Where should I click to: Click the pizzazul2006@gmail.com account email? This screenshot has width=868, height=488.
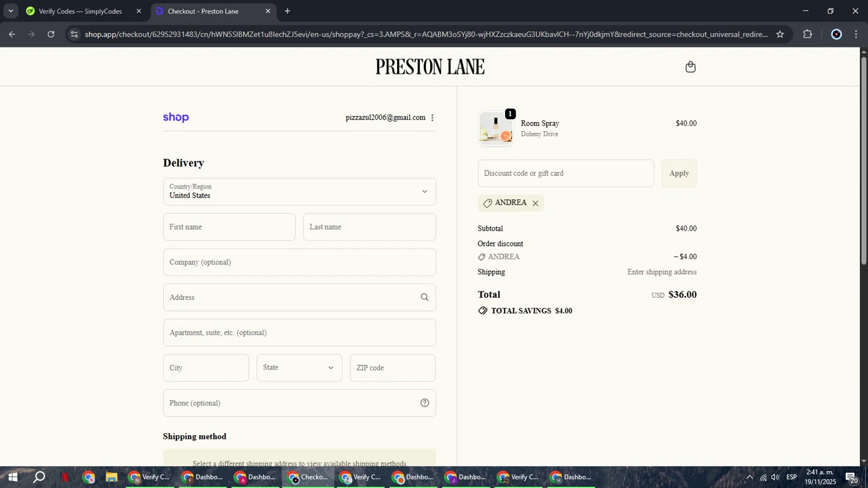(x=385, y=117)
